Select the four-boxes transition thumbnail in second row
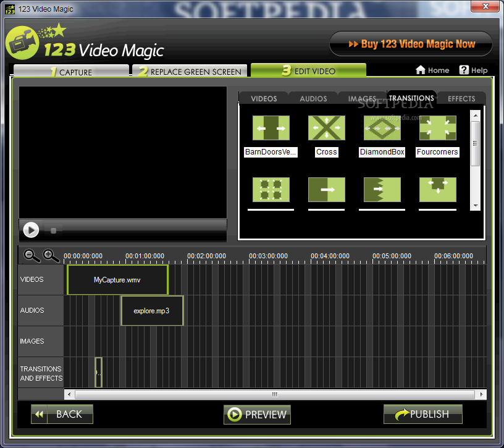Image resolution: width=504 pixels, height=448 pixels. click(x=271, y=190)
